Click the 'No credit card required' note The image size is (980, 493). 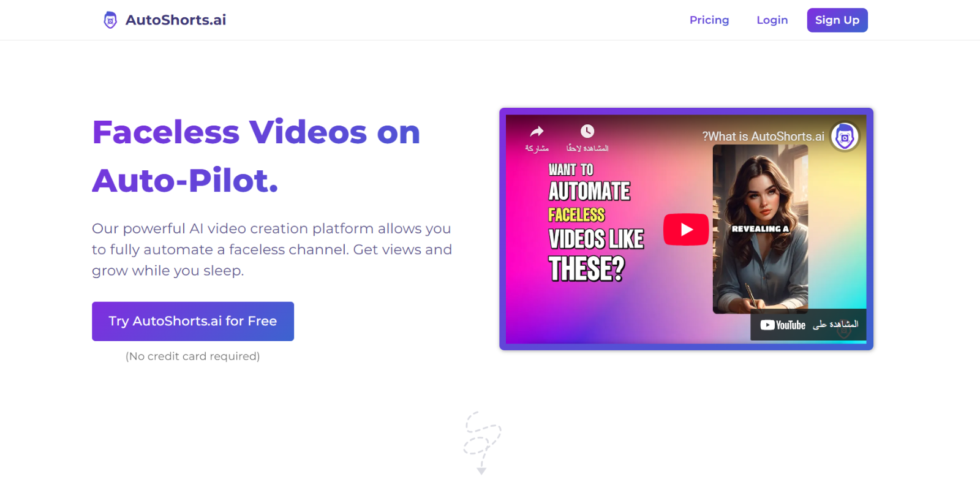click(x=193, y=356)
